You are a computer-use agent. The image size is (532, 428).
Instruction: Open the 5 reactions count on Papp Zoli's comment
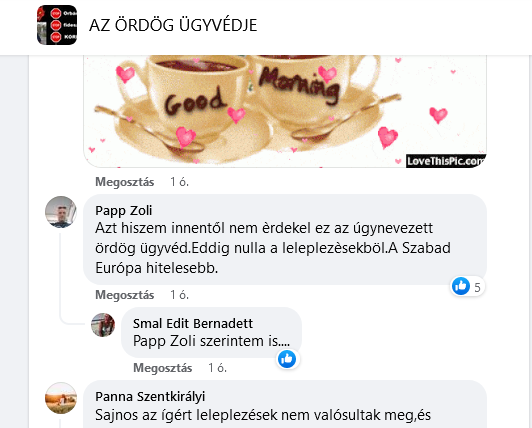(x=477, y=287)
